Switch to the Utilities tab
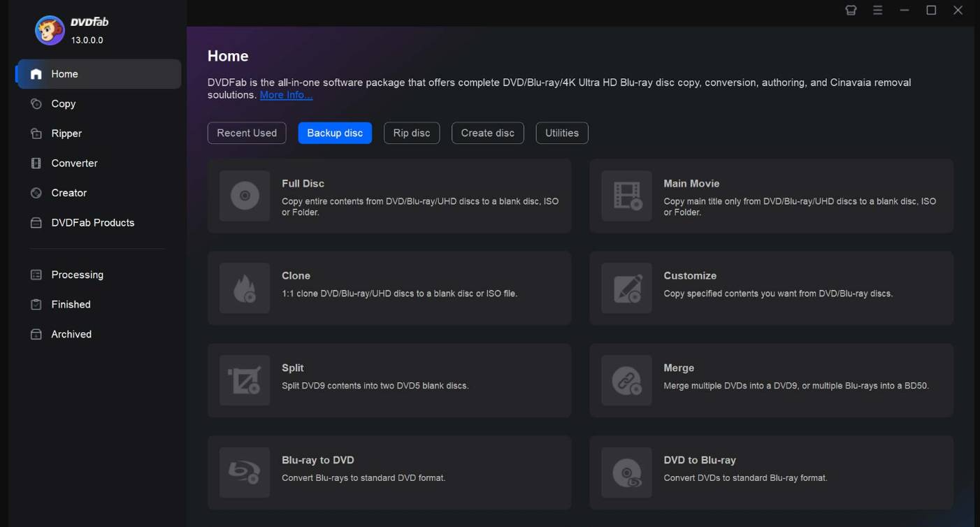 pos(562,133)
